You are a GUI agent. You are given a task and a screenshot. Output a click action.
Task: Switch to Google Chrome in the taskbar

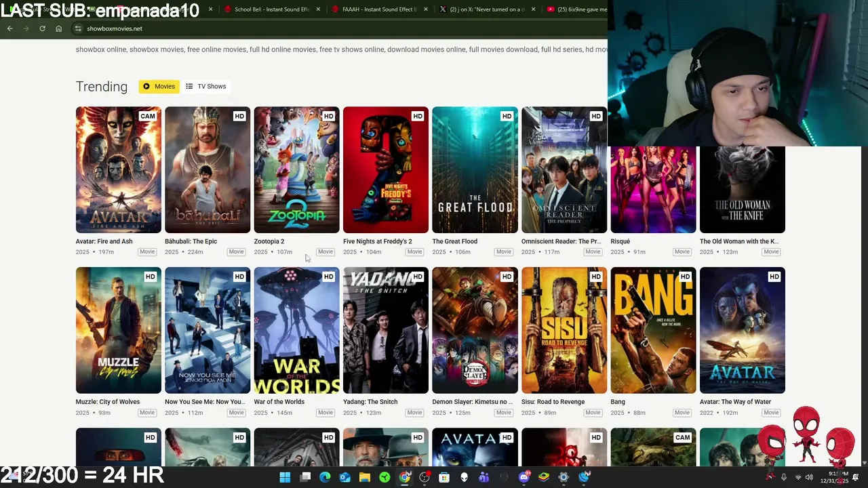click(x=404, y=477)
